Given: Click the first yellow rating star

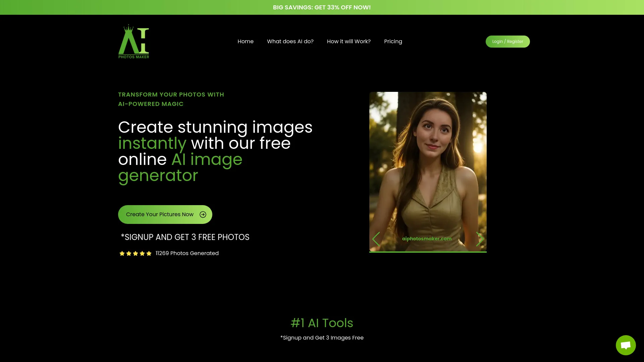Looking at the screenshot, I should [x=122, y=253].
